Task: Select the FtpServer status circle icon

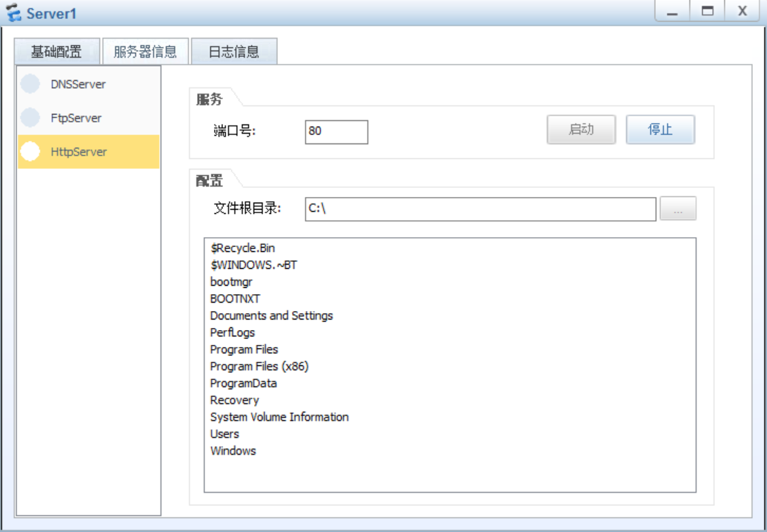Action: 30,118
